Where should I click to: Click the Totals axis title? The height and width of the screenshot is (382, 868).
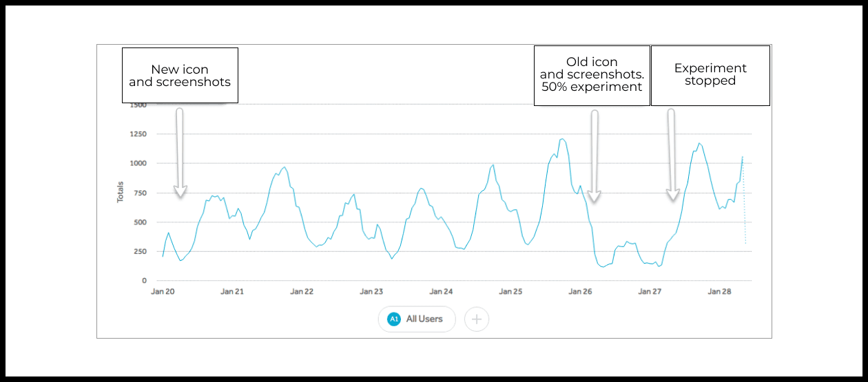pos(120,191)
